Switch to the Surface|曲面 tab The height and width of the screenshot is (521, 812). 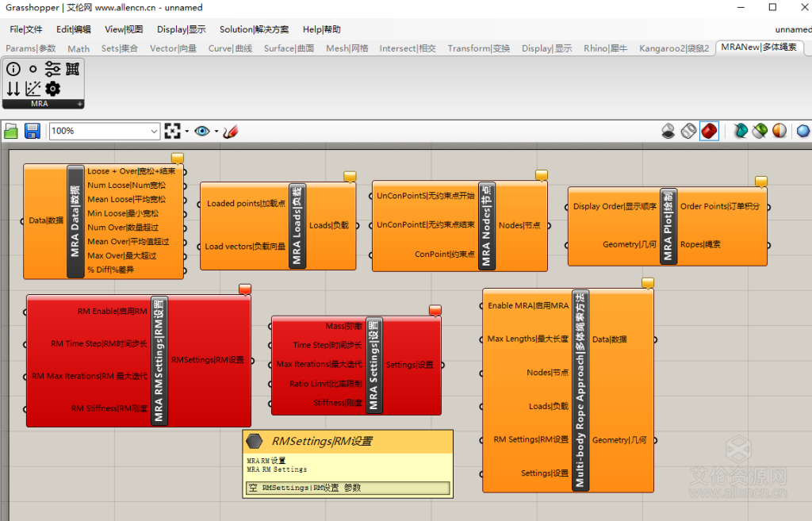[289, 48]
